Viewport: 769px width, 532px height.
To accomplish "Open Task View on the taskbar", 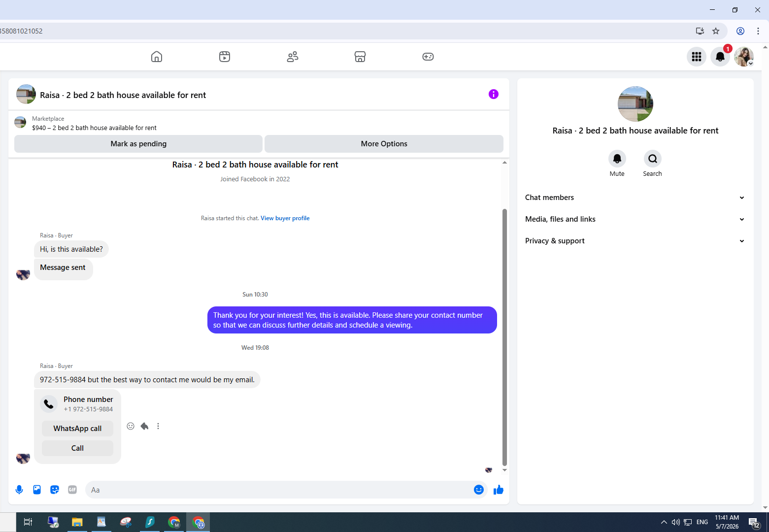I will tap(28, 522).
